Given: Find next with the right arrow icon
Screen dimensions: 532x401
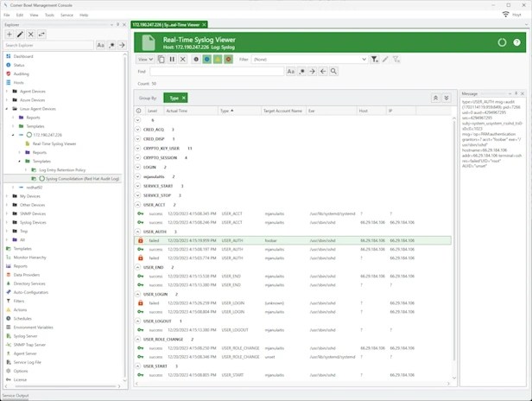Looking at the screenshot, I should [x=312, y=72].
